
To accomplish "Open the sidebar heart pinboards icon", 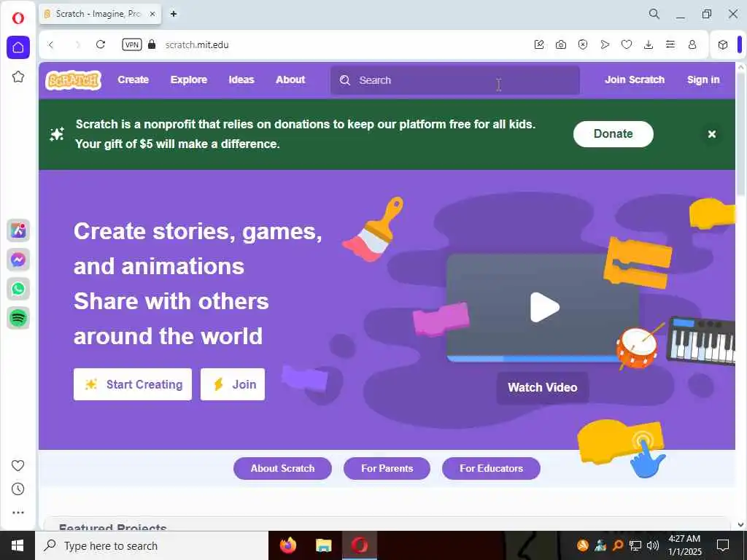I will [x=18, y=465].
